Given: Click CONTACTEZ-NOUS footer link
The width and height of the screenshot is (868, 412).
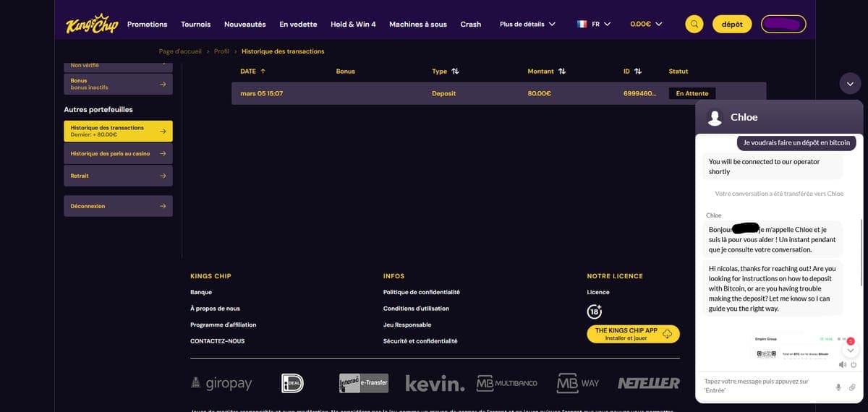Looking at the screenshot, I should click(217, 341).
